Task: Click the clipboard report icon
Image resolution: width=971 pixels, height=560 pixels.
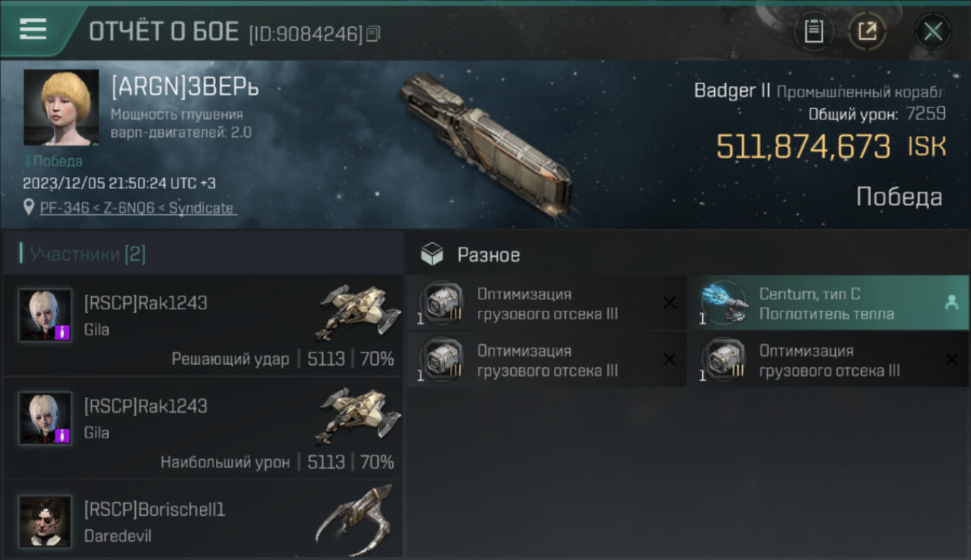Action: pyautogui.click(x=813, y=31)
